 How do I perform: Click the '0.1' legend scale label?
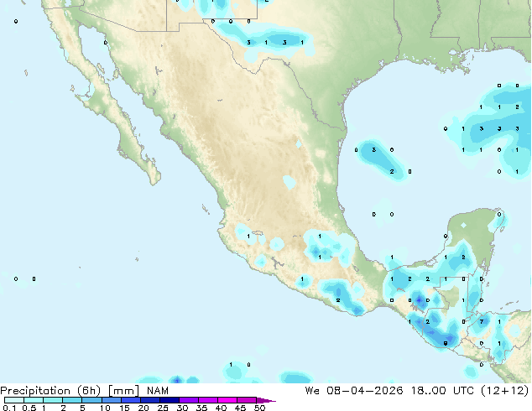click(x=9, y=408)
